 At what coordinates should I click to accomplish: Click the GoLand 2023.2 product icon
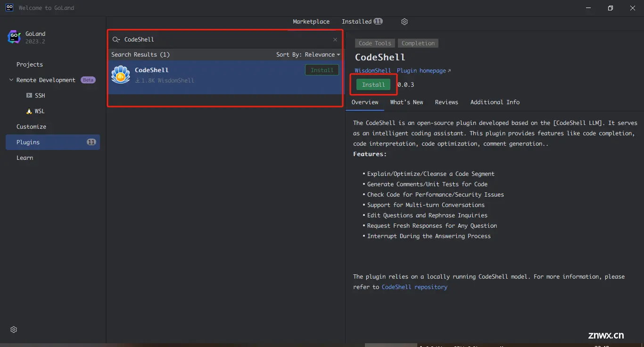14,37
